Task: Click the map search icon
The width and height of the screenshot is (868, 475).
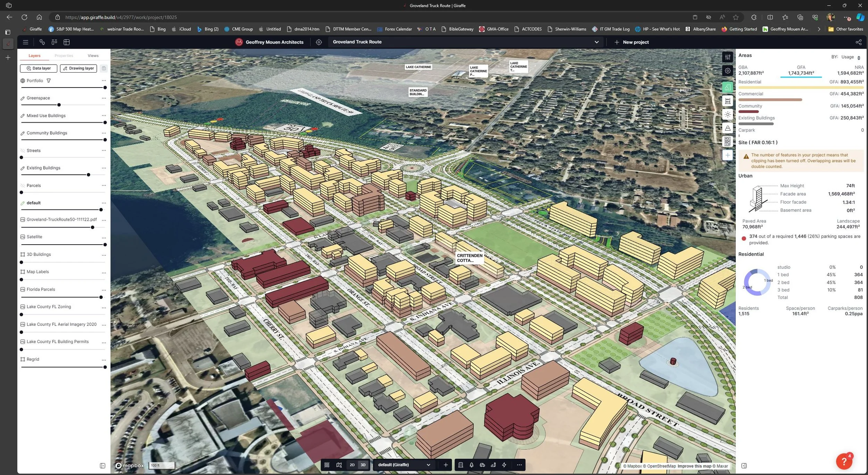Action: tap(339, 465)
